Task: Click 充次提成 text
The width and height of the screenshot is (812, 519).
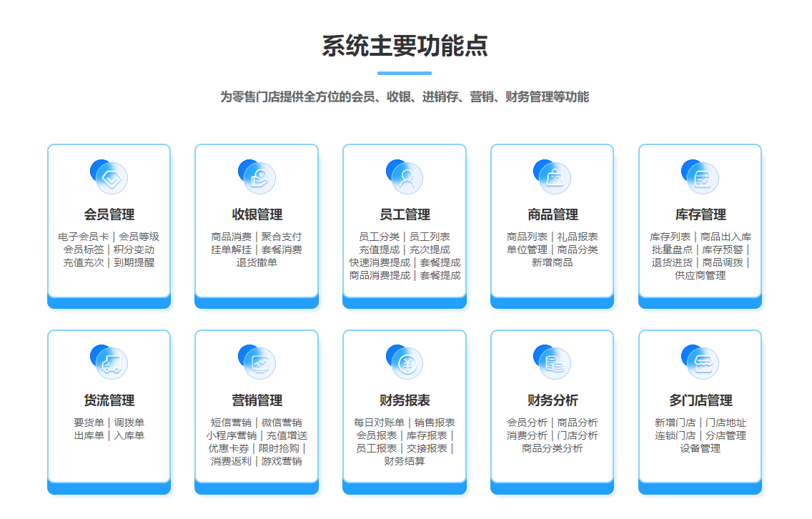Action: [x=430, y=249]
